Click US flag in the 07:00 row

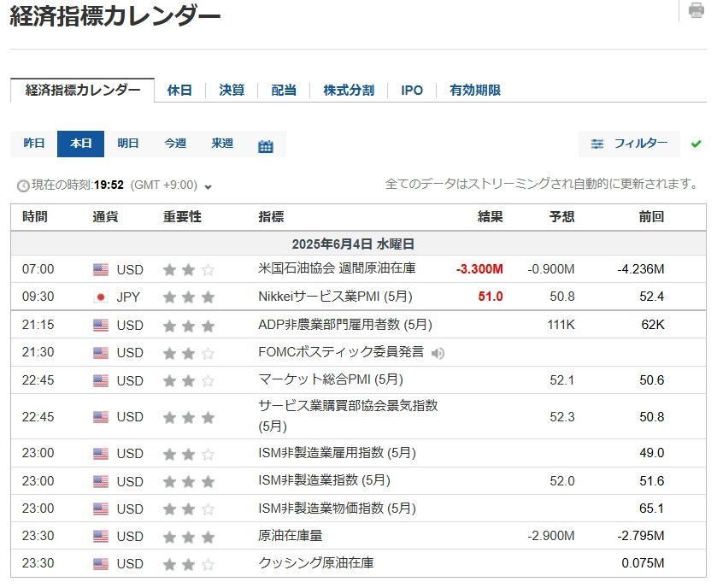pyautogui.click(x=101, y=270)
